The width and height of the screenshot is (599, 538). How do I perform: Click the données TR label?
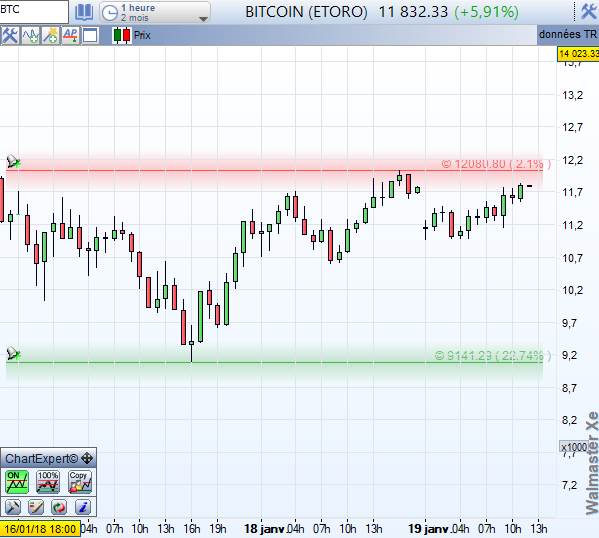568,34
